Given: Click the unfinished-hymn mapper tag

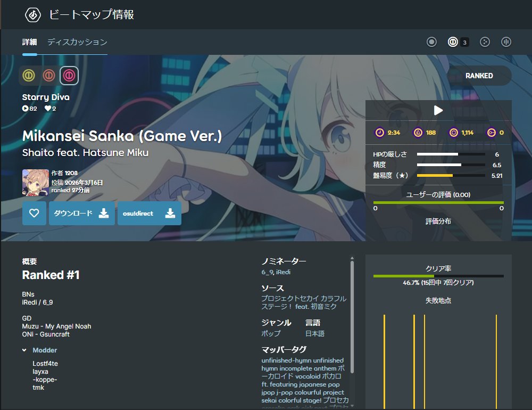Looking at the screenshot, I should (286, 360).
